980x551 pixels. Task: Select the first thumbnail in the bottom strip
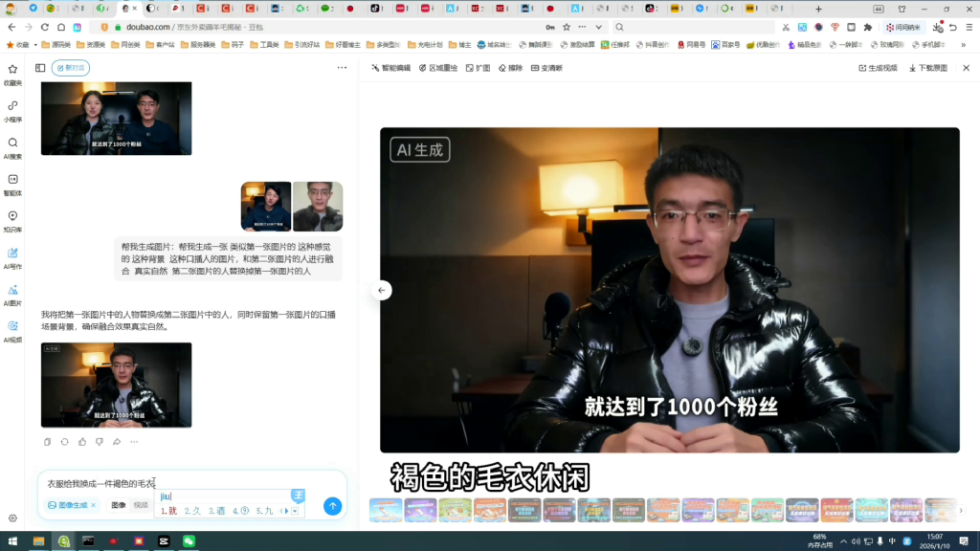[x=387, y=510]
